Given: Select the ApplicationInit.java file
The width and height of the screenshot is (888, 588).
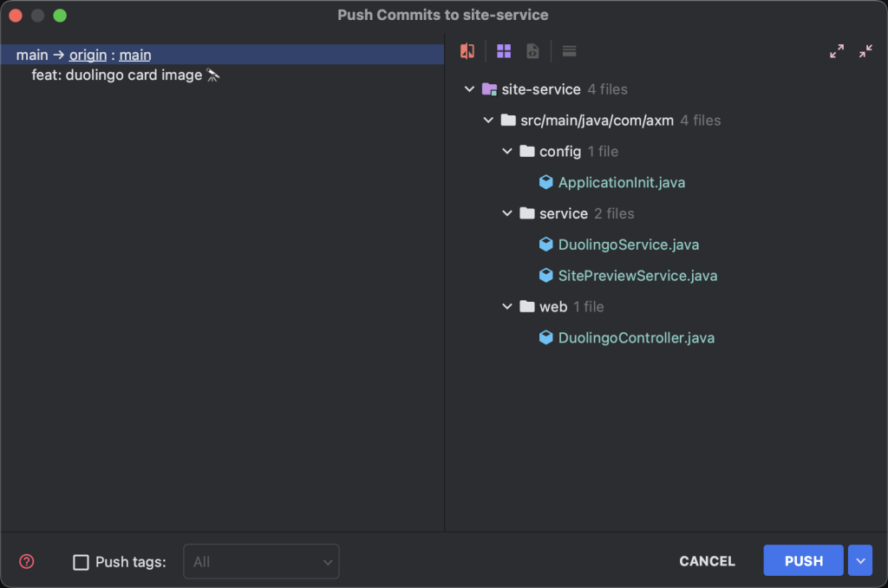Looking at the screenshot, I should pos(621,182).
